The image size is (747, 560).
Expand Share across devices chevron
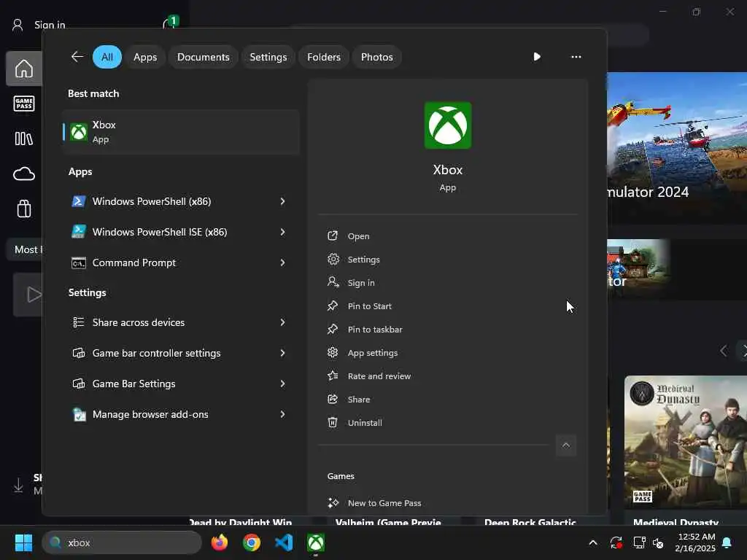point(282,322)
